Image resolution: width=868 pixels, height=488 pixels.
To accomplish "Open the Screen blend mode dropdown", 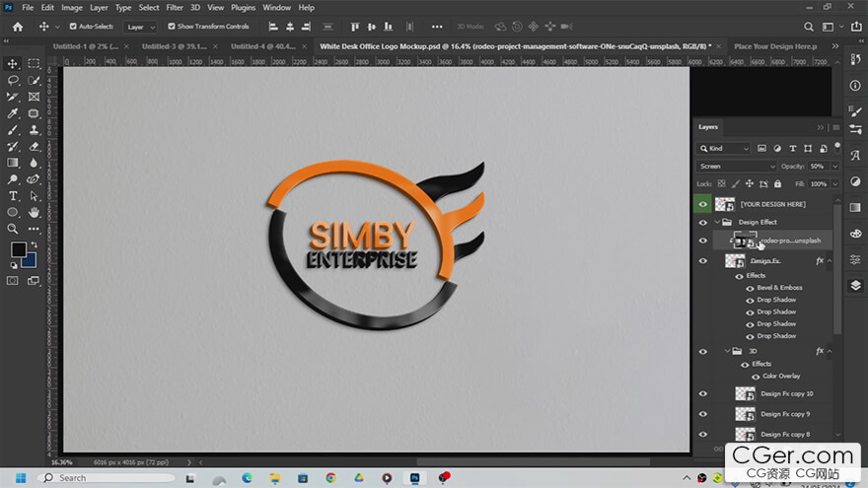I will click(x=736, y=166).
